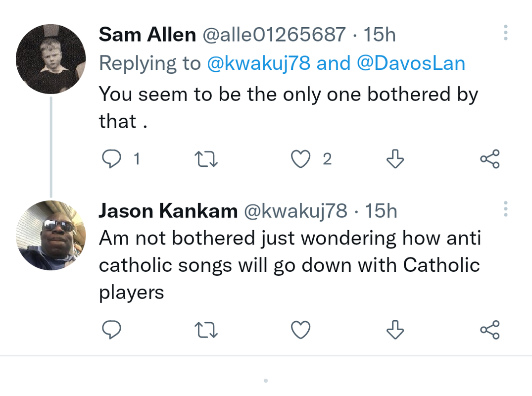Image resolution: width=532 pixels, height=396 pixels.
Task: View Sam Allen's profile picture
Action: pos(51,59)
